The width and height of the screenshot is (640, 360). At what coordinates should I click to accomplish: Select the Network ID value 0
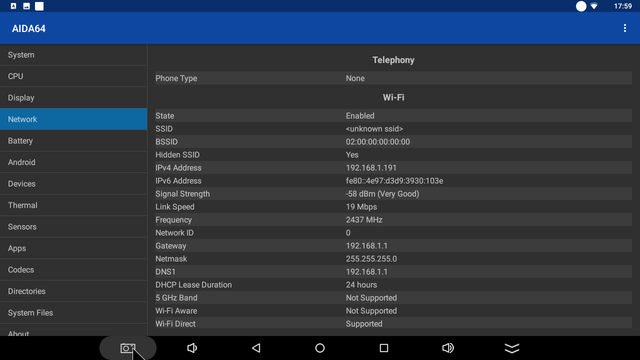point(348,233)
